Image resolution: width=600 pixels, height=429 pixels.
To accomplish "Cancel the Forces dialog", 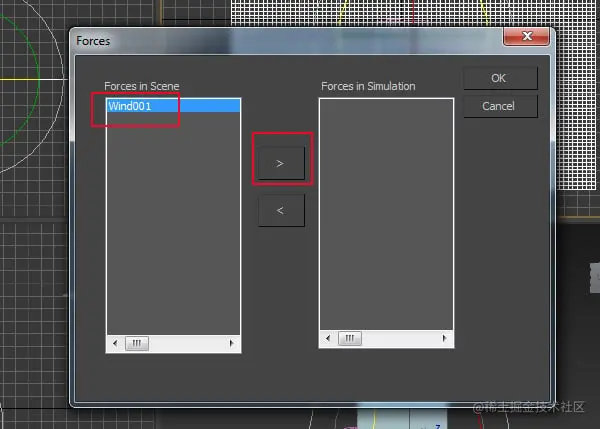I will 500,106.
